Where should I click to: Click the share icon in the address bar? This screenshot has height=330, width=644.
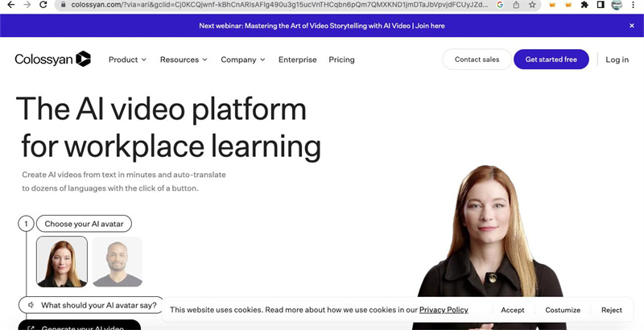click(x=516, y=5)
